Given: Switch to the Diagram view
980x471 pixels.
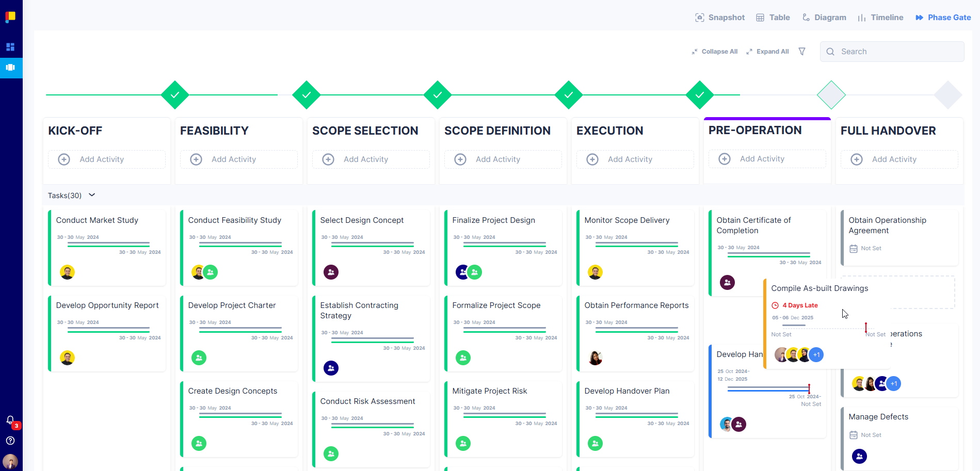Looking at the screenshot, I should click(x=824, y=18).
